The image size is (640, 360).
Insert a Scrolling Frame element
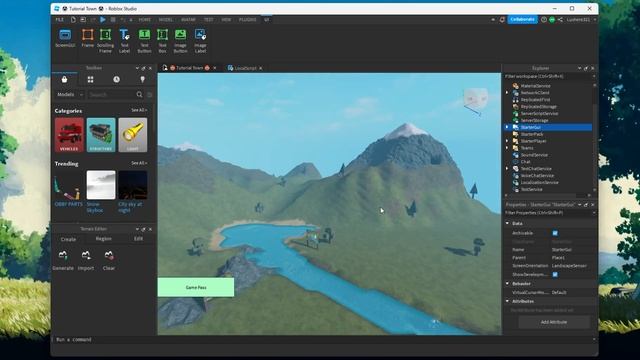105,41
